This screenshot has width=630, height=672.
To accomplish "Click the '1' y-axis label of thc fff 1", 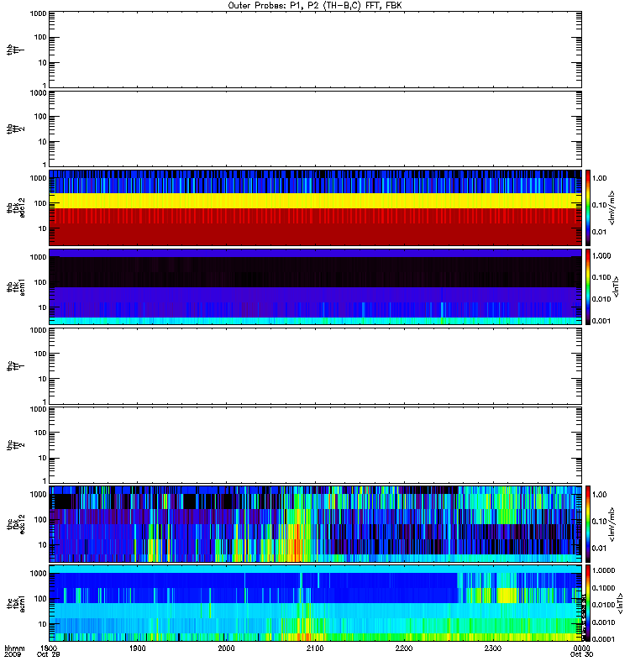I will coord(45,402).
